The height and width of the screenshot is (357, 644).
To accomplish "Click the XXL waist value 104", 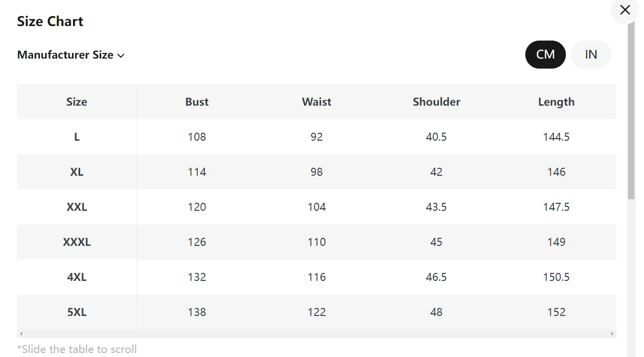I will pos(316,207).
